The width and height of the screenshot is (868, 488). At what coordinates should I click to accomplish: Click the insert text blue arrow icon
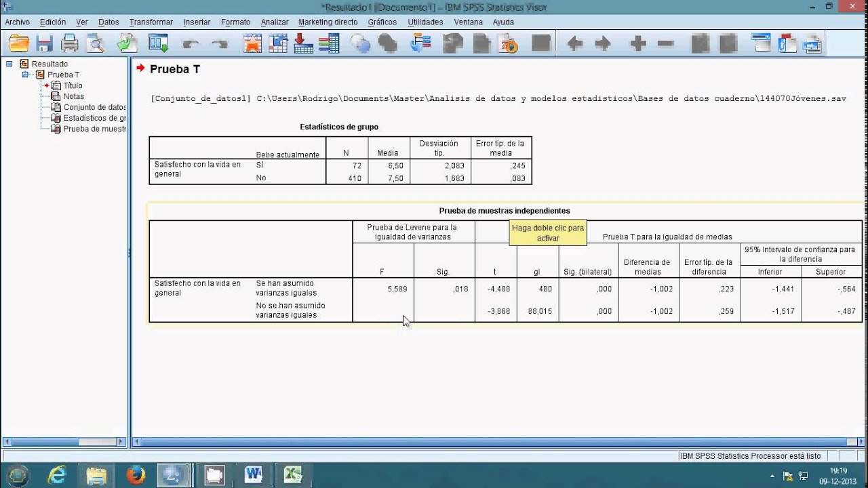point(812,44)
